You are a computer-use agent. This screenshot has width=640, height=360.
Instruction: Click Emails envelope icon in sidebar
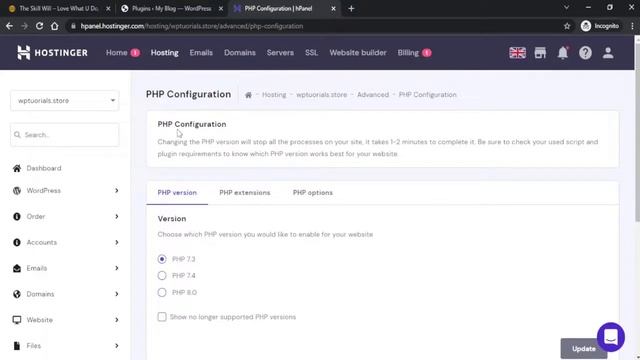[17, 268]
